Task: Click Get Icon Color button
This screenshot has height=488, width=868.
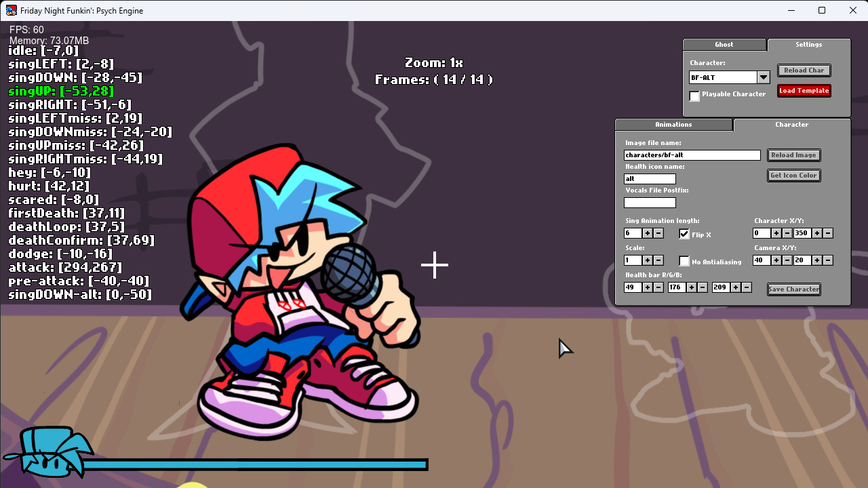Action: (x=794, y=176)
